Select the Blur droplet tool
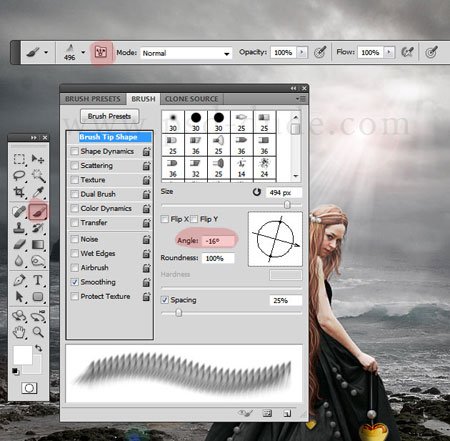The width and height of the screenshot is (450, 441). point(19,261)
